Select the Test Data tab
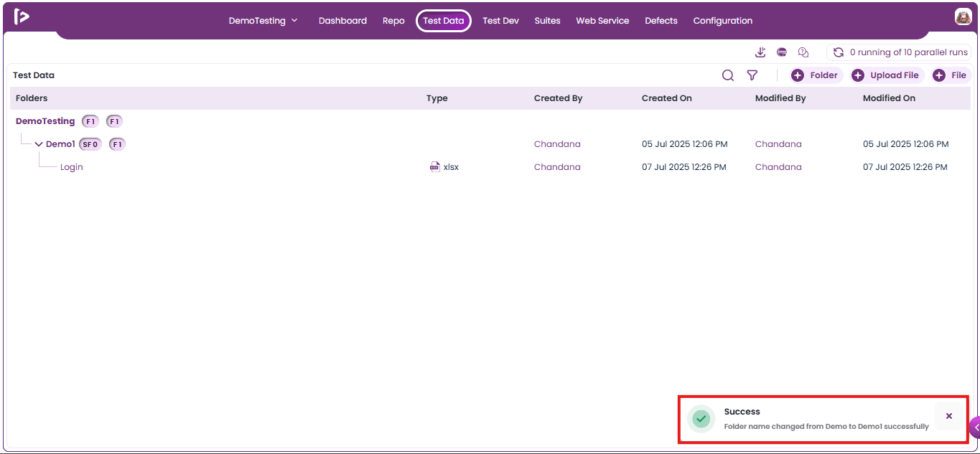The height and width of the screenshot is (454, 980). click(444, 21)
